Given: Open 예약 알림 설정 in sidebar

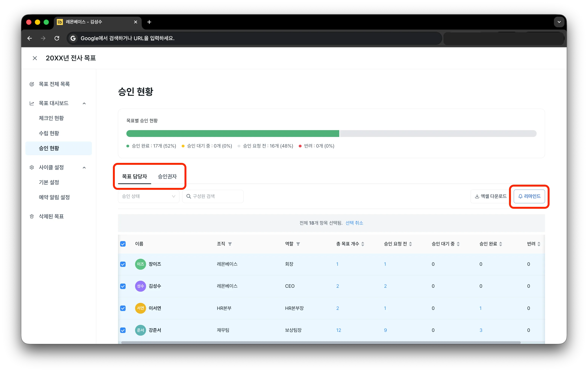Looking at the screenshot, I should (x=54, y=197).
